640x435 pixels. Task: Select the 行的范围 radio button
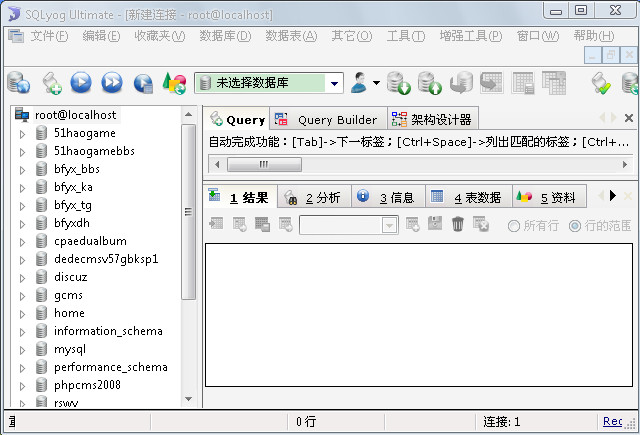(574, 226)
